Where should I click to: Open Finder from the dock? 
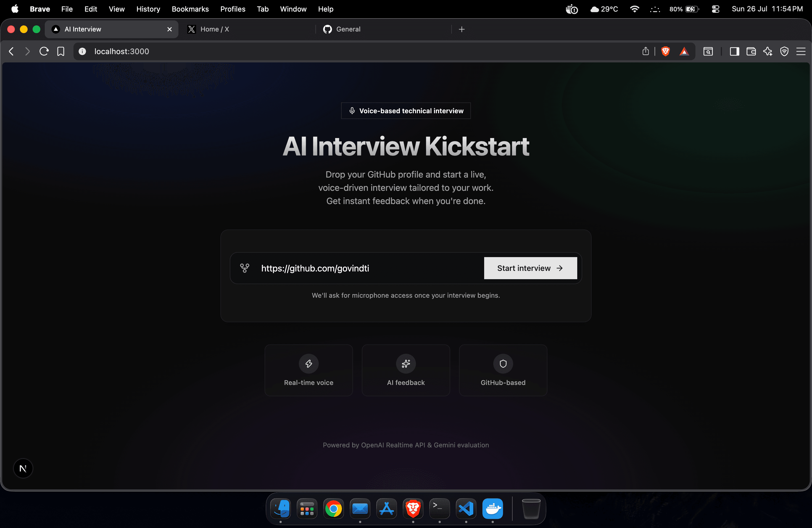coord(280,509)
